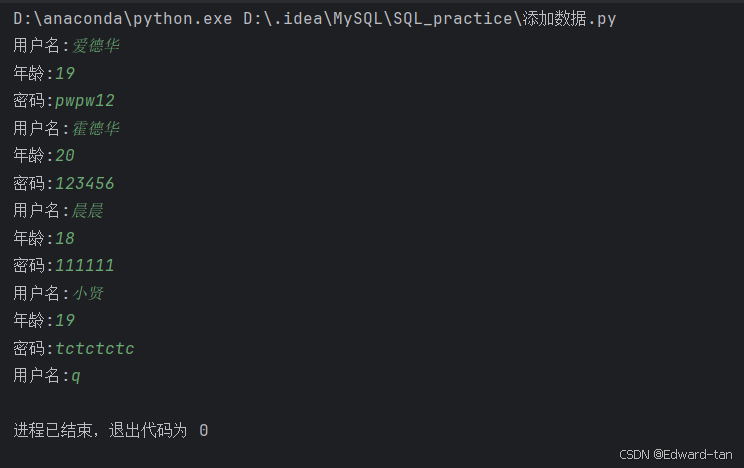This screenshot has height=468, width=744.
Task: Click the password value 111111
Action: [x=85, y=265]
